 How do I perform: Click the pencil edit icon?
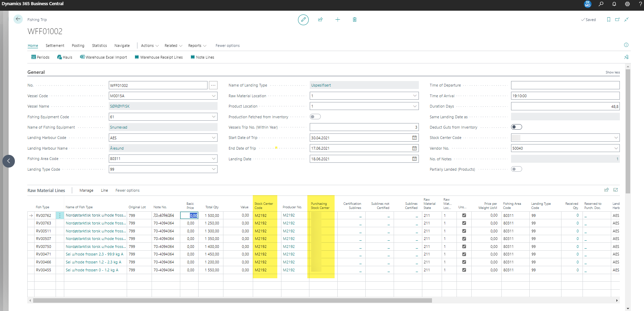[x=303, y=20]
